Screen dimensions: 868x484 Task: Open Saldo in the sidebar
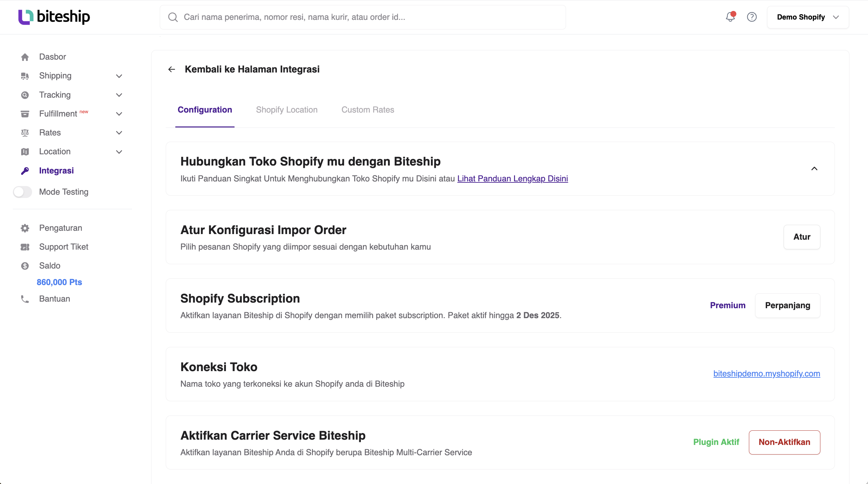point(50,266)
